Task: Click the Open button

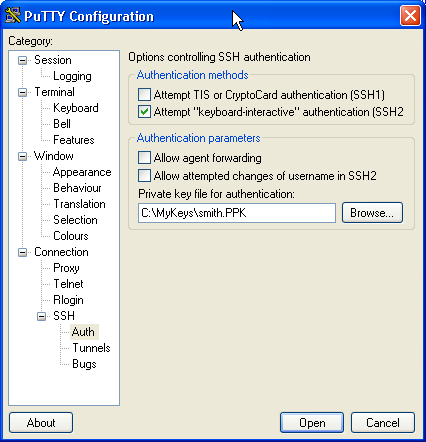Action: click(312, 423)
